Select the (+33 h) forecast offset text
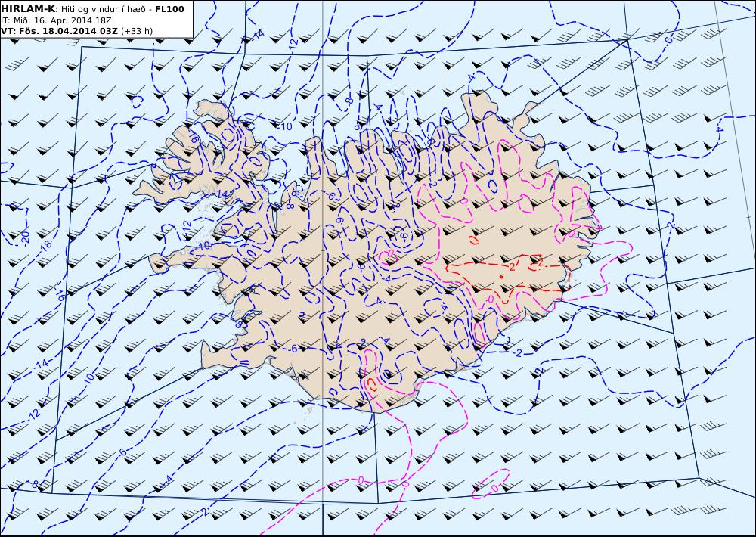This screenshot has width=756, height=537. (x=137, y=31)
